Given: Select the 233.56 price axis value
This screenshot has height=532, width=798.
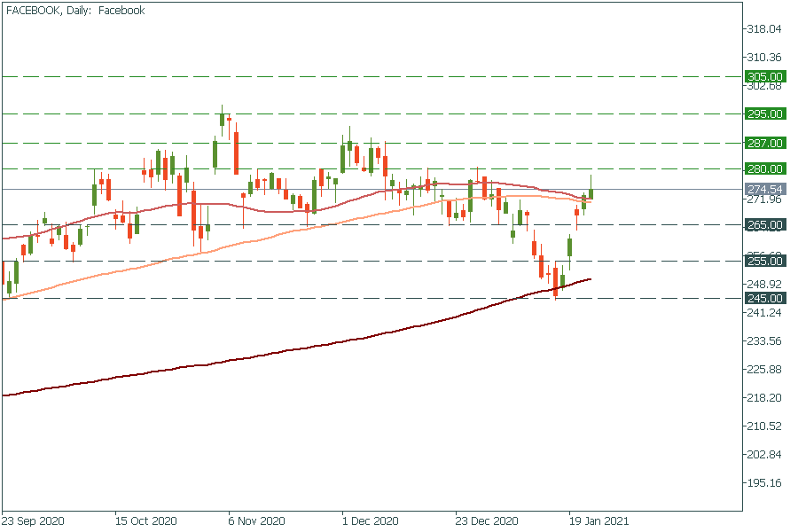Looking at the screenshot, I should pyautogui.click(x=764, y=340).
